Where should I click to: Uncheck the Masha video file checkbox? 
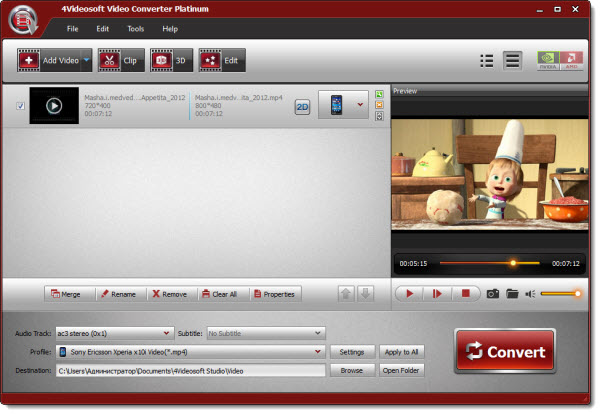pyautogui.click(x=21, y=106)
